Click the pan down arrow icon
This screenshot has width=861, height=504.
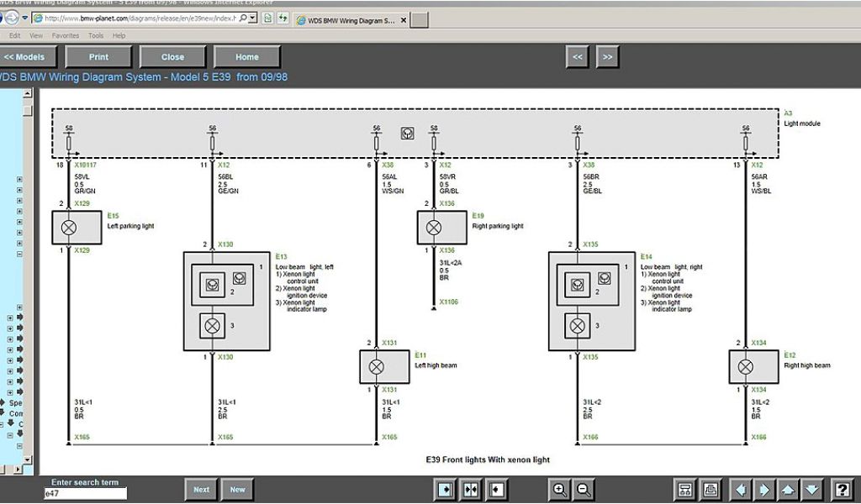pos(811,490)
